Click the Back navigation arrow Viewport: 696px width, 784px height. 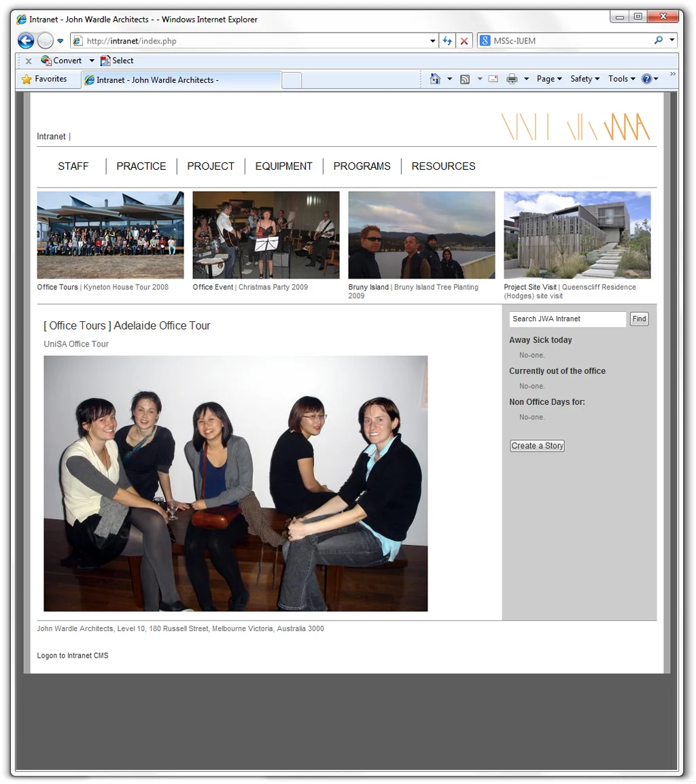[25, 40]
